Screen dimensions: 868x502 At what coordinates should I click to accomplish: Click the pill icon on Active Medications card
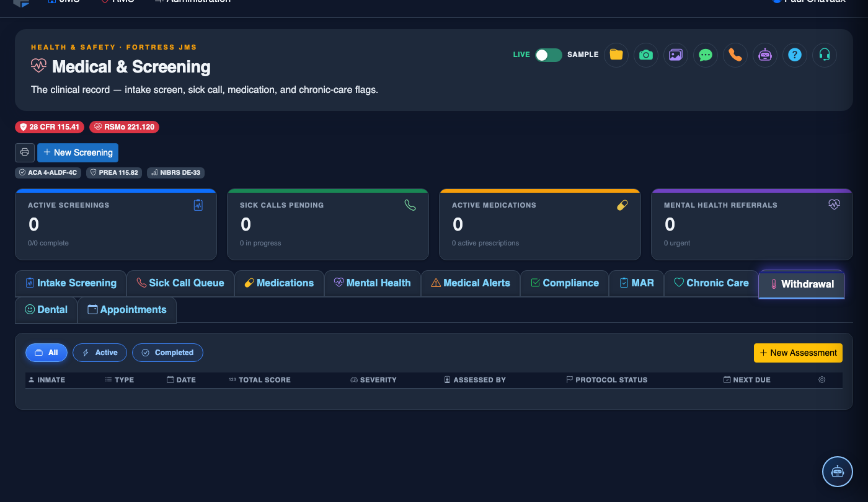click(x=622, y=205)
